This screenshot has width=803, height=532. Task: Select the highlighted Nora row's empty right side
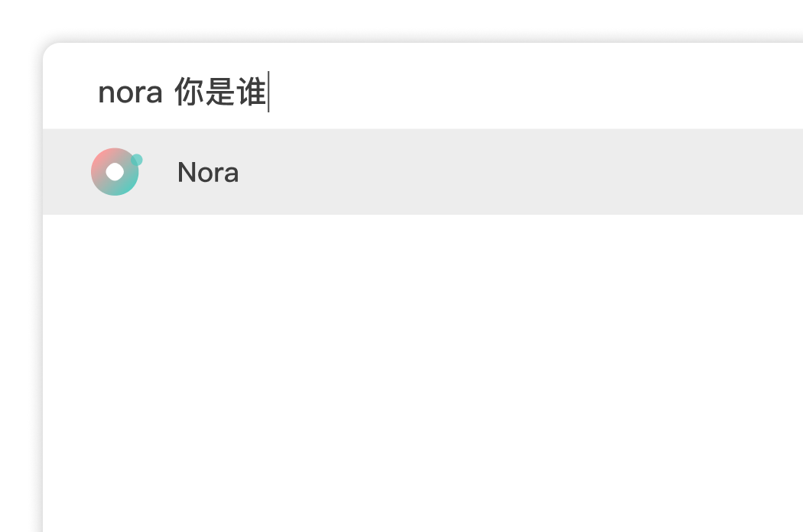522,172
